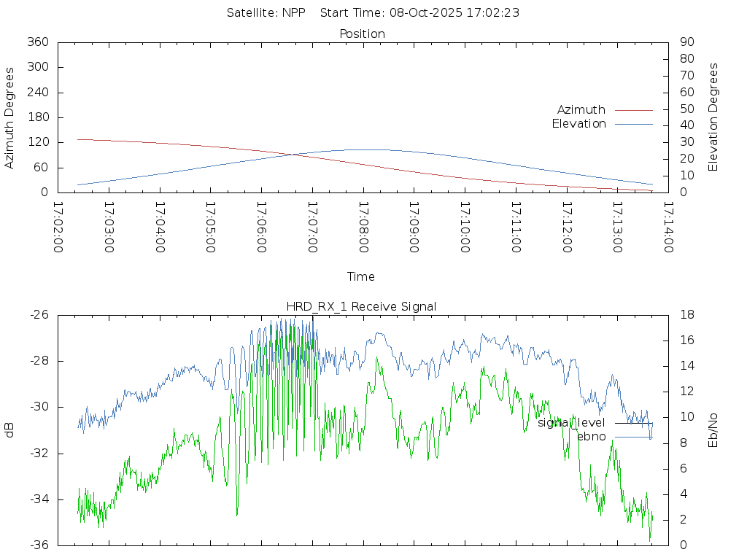This screenshot has height=560, width=747.
Task: Click the 360 tick on the azimuth axis
Action: (x=37, y=42)
